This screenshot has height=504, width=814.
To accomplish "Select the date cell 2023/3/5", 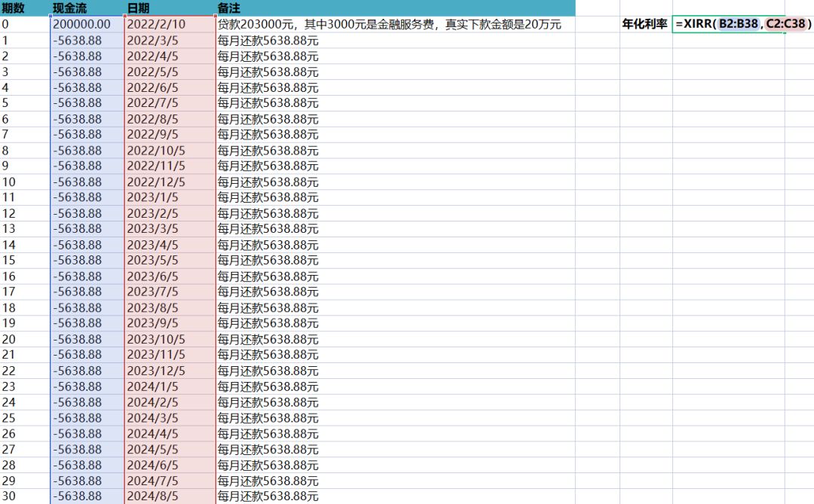I will pos(170,229).
